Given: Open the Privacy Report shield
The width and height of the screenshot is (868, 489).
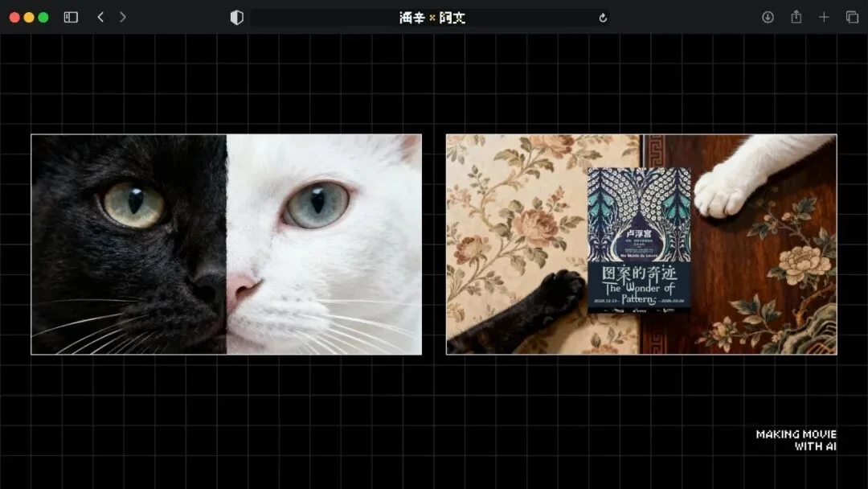Looking at the screenshot, I should (237, 16).
